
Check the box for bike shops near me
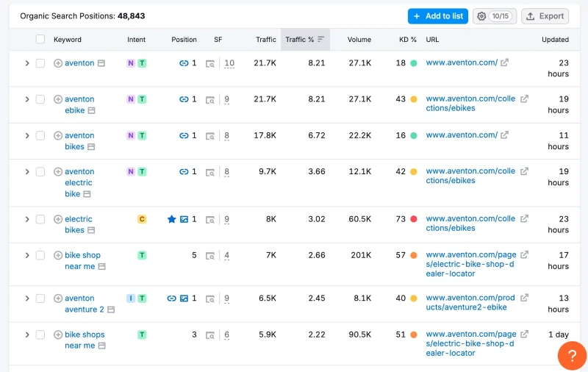40,335
